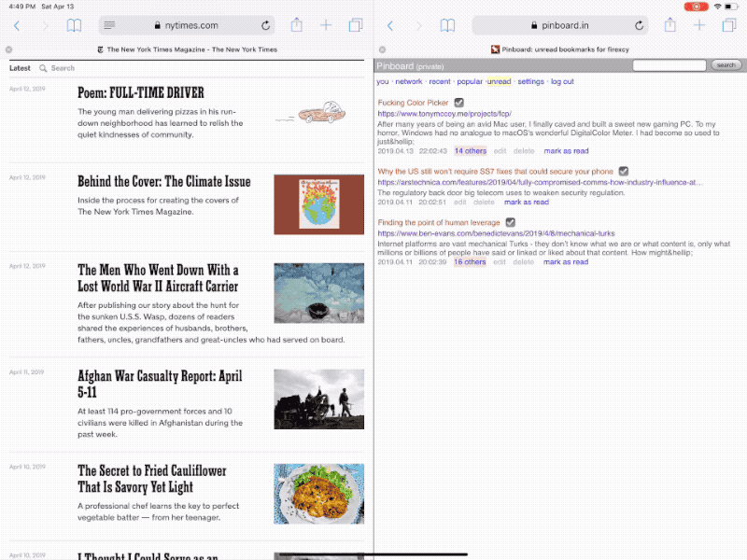
Task: Add new tab in the nytimes.com pane
Action: coord(326,25)
